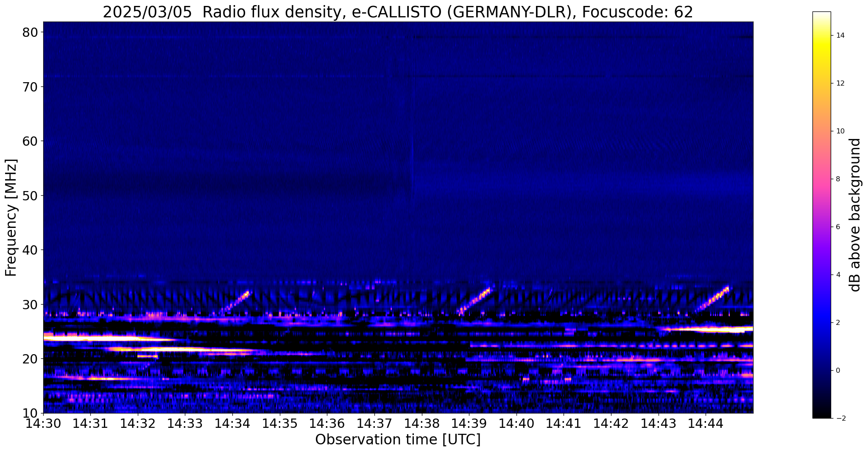Click the 14:32 time tick label
Screen dimensions: 868x452
pyautogui.click(x=138, y=423)
